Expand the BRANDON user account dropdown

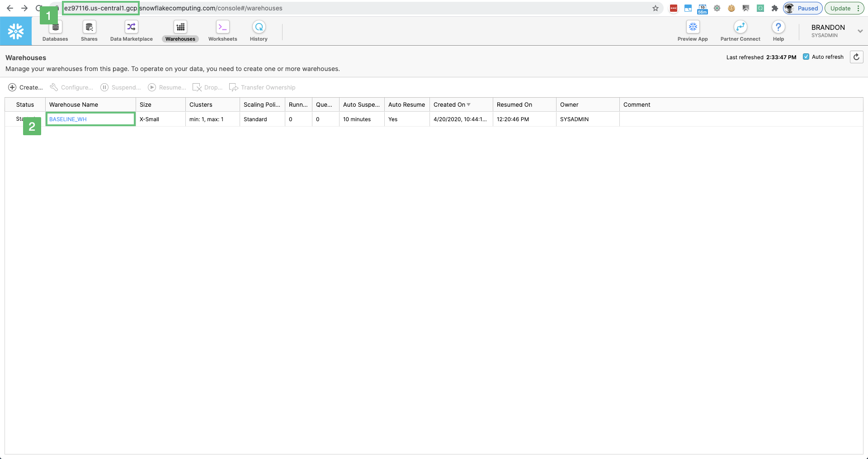[860, 31]
